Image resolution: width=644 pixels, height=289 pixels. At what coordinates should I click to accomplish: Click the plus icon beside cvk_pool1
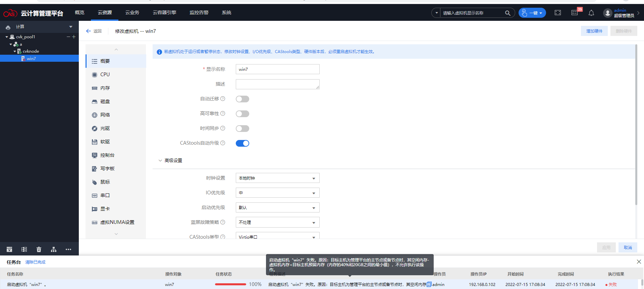74,37
